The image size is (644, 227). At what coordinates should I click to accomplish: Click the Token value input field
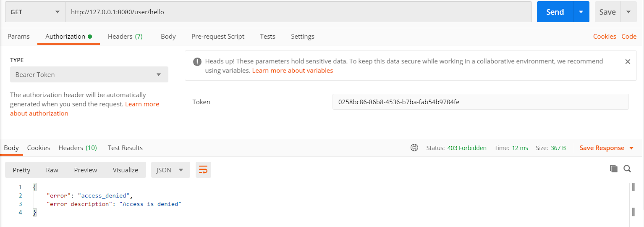[480, 102]
